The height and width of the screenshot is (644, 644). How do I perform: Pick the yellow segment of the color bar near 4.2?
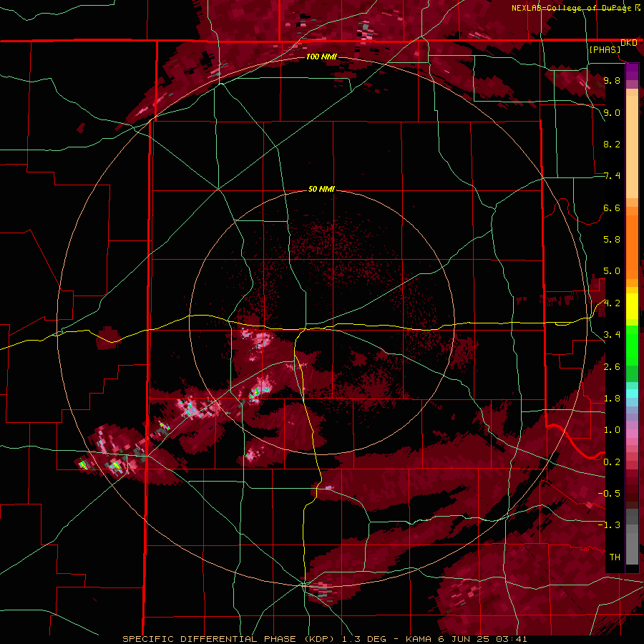[x=632, y=306]
